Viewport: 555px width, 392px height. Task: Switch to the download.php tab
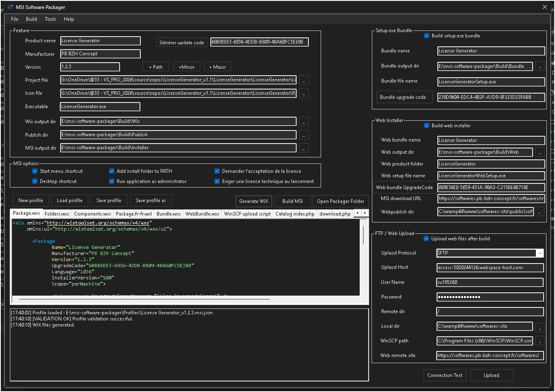335,214
